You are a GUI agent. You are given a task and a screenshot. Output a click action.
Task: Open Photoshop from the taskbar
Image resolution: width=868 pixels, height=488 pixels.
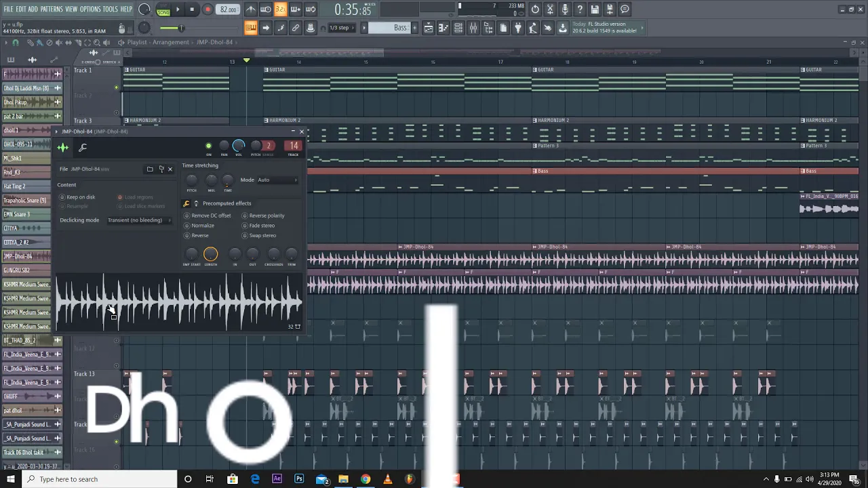[x=299, y=479]
